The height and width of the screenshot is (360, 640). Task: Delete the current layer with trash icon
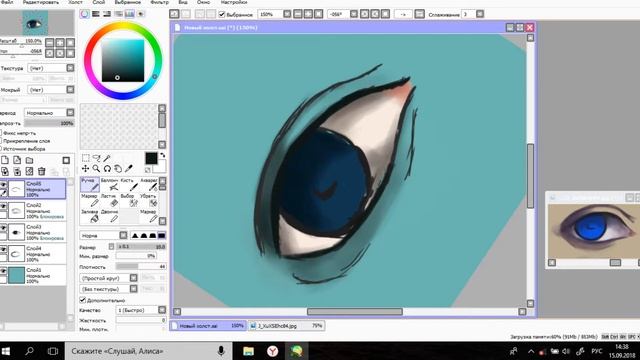point(42,171)
